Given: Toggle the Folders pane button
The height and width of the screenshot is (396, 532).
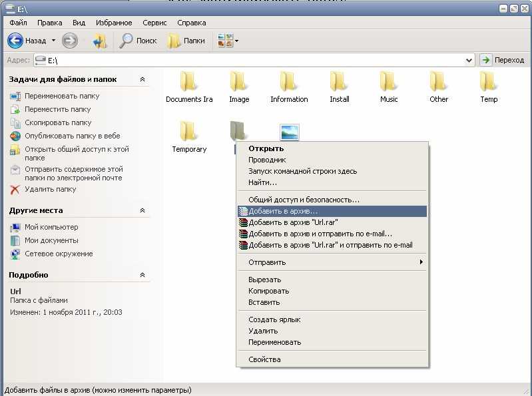Looking at the screenshot, I should click(186, 41).
